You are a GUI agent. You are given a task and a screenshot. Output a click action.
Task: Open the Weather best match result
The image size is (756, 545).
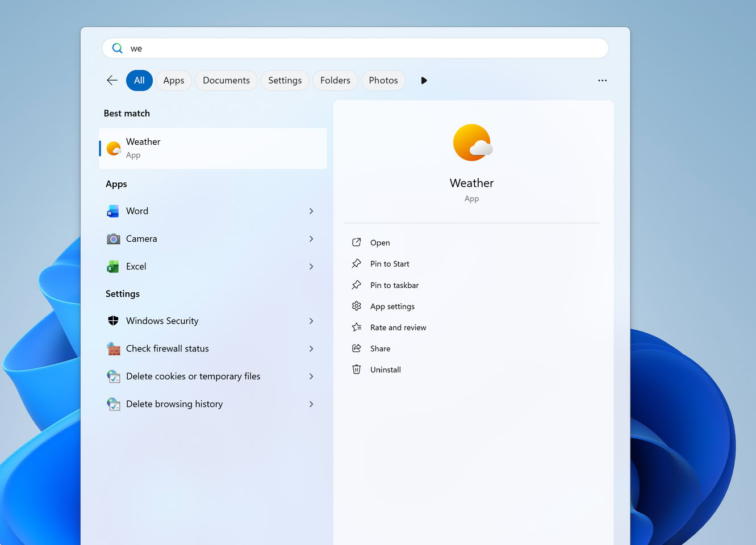pyautogui.click(x=213, y=148)
